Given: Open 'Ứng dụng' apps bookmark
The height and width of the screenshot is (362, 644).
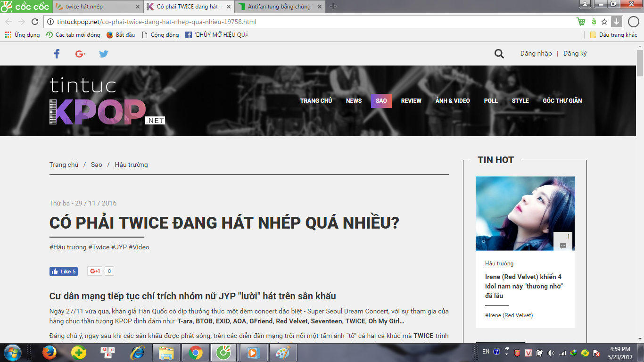Looking at the screenshot, I should [22, 35].
